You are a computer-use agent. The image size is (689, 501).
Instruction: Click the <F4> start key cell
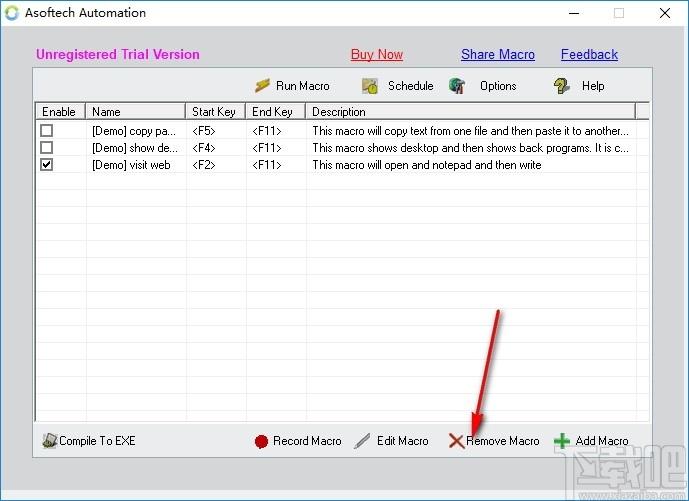pyautogui.click(x=204, y=148)
